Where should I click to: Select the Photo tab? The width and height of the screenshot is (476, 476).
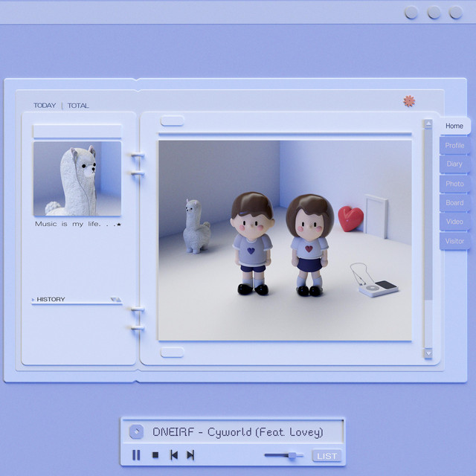[454, 184]
